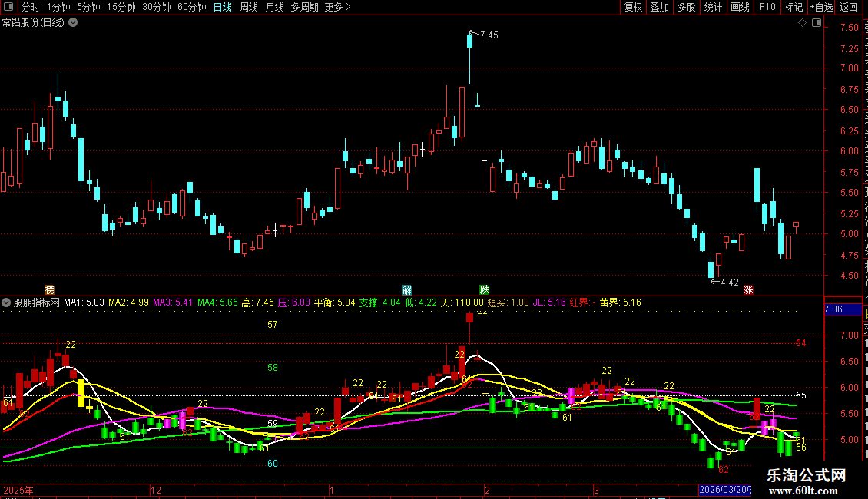
Task: Click the diamond icon in the chart header
Action: tap(802, 23)
